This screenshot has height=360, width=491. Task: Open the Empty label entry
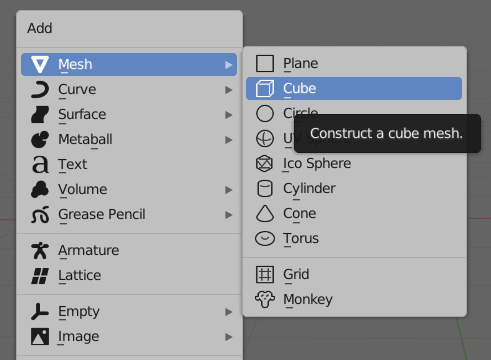click(x=79, y=312)
